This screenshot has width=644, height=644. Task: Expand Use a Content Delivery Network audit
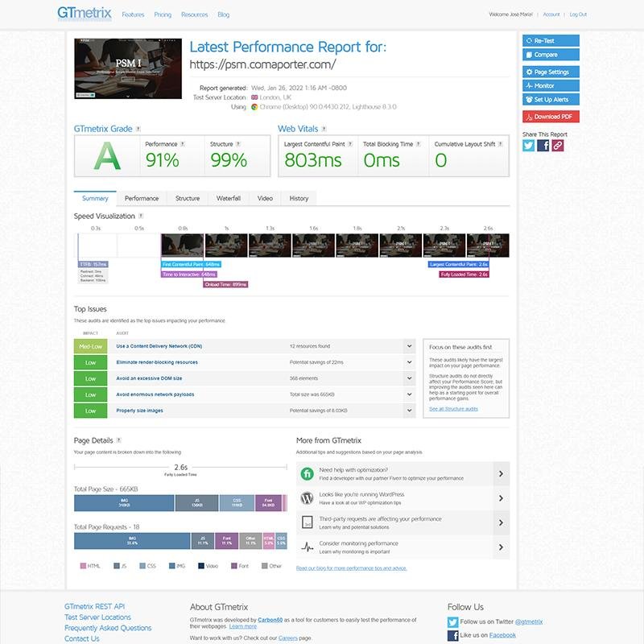pos(409,346)
